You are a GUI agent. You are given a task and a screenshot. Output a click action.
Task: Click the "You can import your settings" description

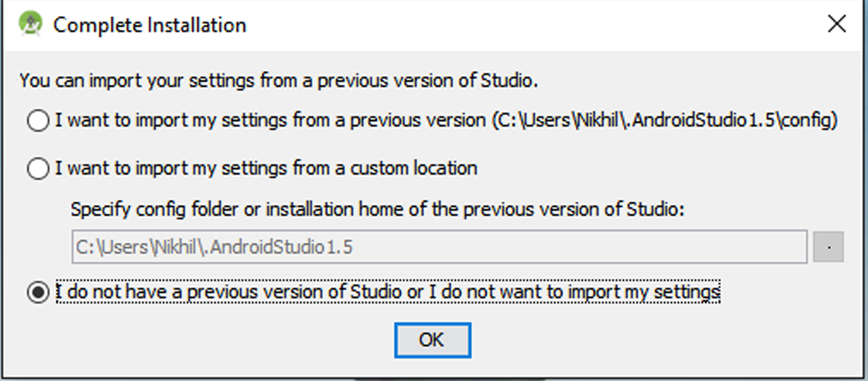[x=279, y=81]
